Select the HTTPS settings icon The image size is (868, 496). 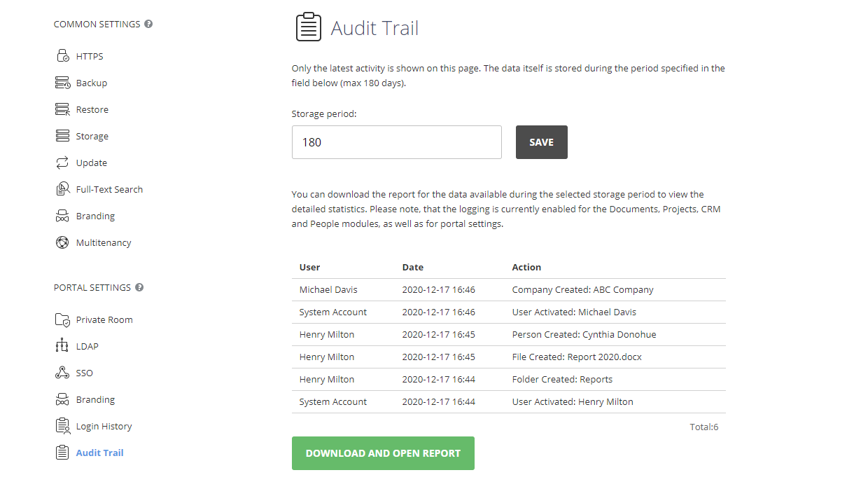click(62, 55)
